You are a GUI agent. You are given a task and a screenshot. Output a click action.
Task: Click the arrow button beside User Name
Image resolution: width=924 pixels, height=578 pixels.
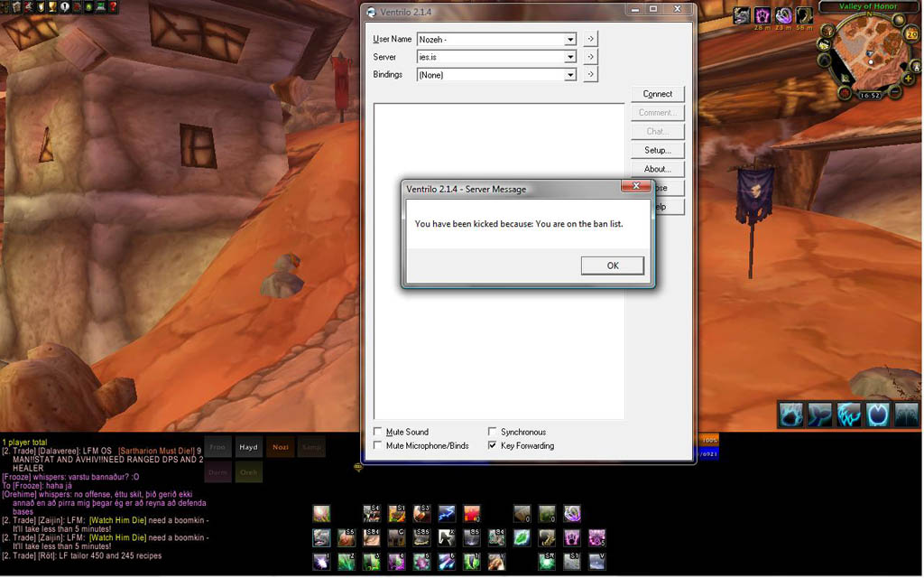tap(590, 39)
